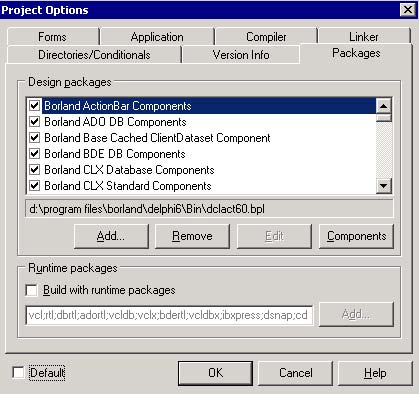Click the Cancel button
Image resolution: width=419 pixels, height=394 pixels.
point(296,373)
